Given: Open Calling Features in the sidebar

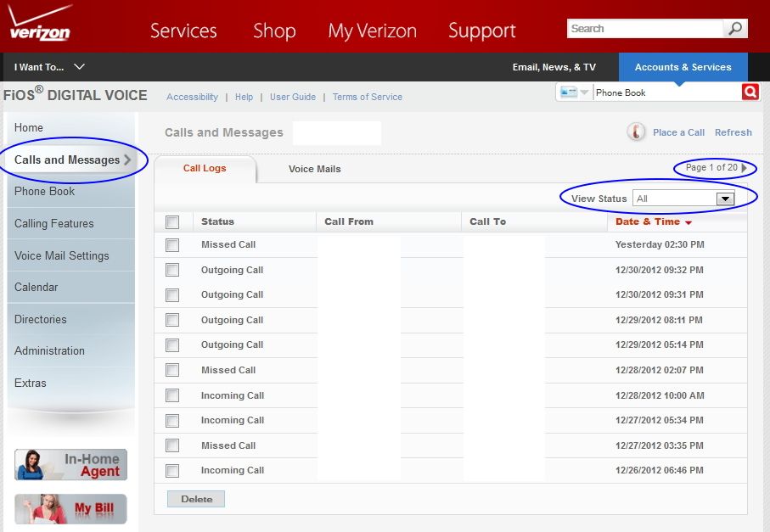Looking at the screenshot, I should pos(54,224).
